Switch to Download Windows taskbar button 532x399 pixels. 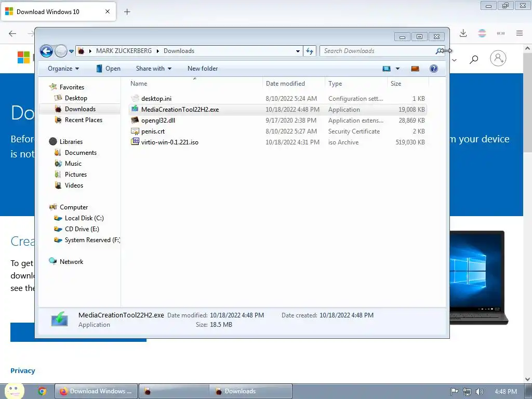[x=96, y=391]
